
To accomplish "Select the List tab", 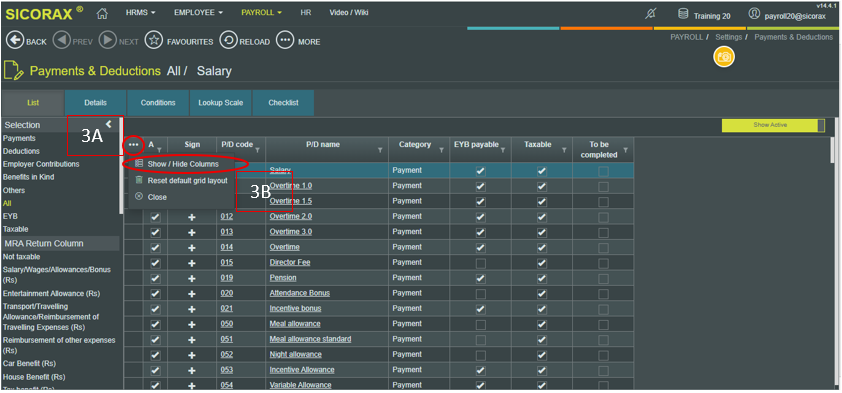I will [33, 103].
